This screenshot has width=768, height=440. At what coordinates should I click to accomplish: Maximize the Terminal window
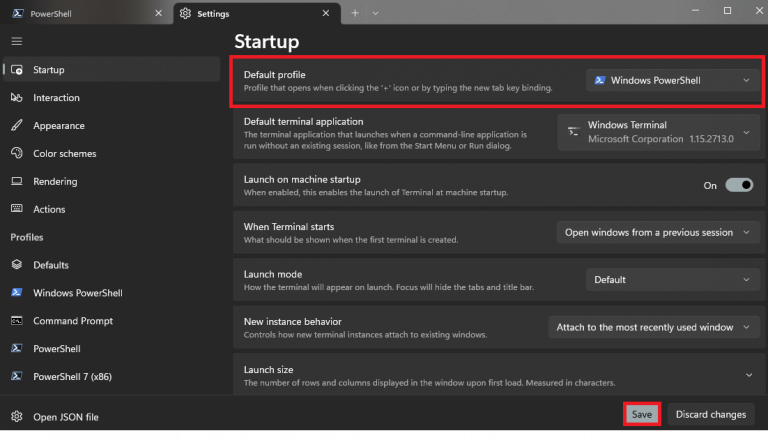(x=727, y=10)
